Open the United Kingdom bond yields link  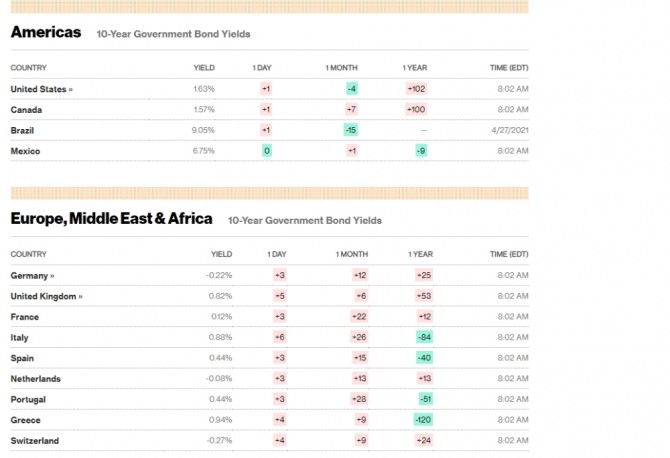[46, 296]
